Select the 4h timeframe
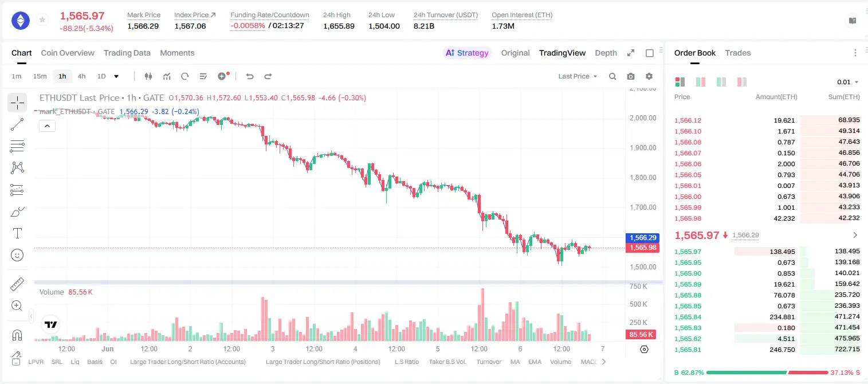 coord(81,76)
